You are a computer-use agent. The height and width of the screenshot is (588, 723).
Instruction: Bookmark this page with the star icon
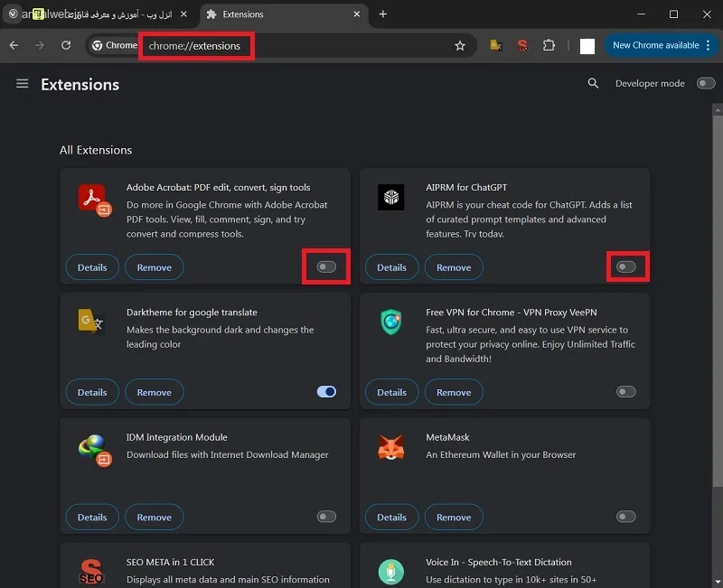click(x=460, y=46)
